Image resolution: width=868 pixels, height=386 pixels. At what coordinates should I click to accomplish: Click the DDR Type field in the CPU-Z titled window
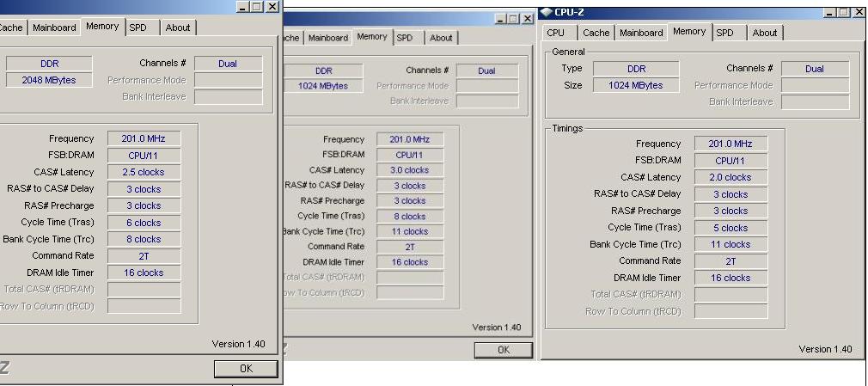coord(635,69)
